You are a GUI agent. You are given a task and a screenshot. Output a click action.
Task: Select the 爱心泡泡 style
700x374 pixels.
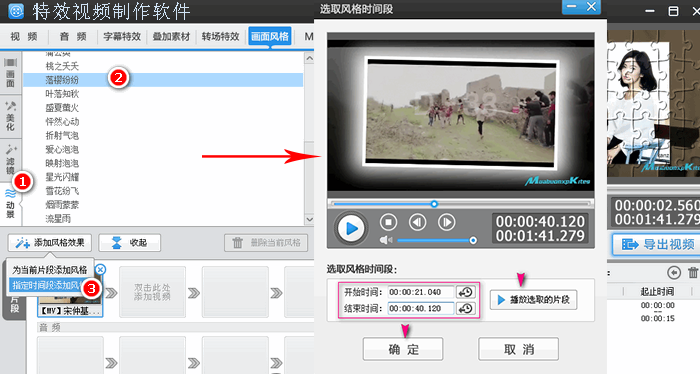(x=62, y=149)
